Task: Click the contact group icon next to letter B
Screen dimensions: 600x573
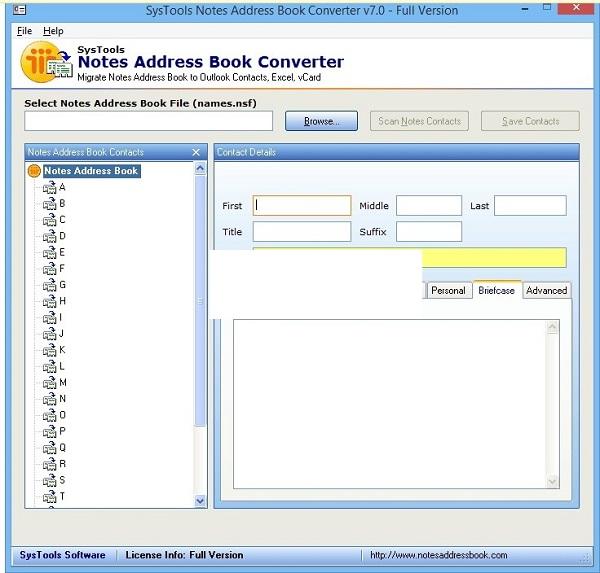Action: (49, 204)
